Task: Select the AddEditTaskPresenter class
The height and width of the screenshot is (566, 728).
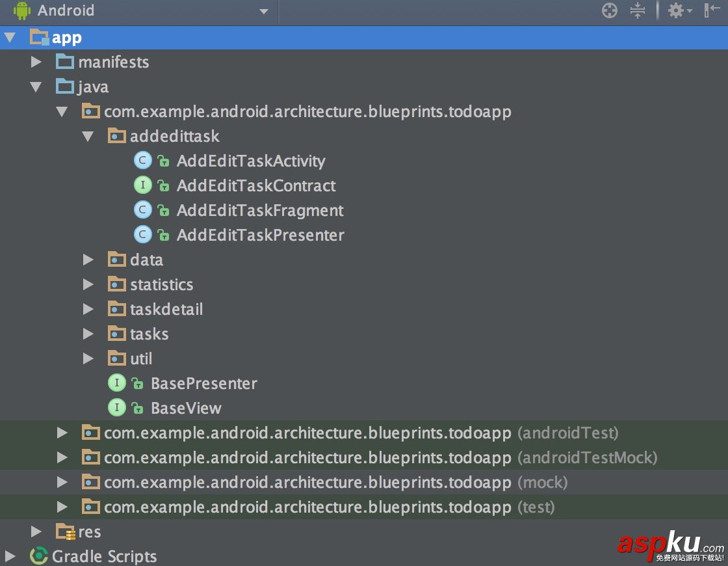Action: coord(260,234)
